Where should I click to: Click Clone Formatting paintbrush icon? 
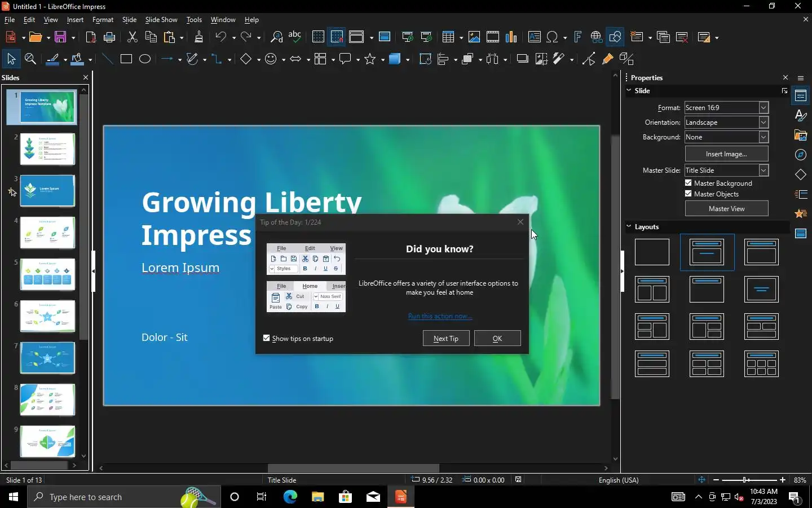[x=198, y=37]
